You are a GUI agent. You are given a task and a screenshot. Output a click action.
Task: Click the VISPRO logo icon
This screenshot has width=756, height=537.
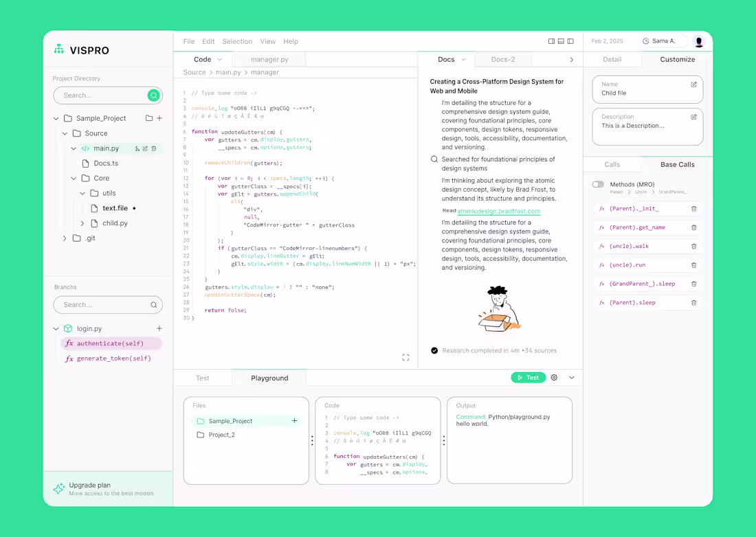click(59, 49)
